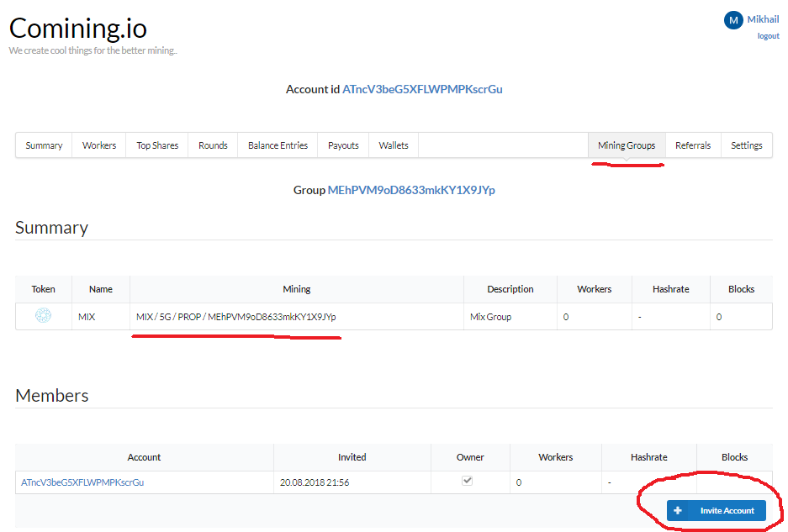Open member account ATncV3beG5XFLWPMPKscrGu in Members table
Screen dimensions: 788x532
82,482
